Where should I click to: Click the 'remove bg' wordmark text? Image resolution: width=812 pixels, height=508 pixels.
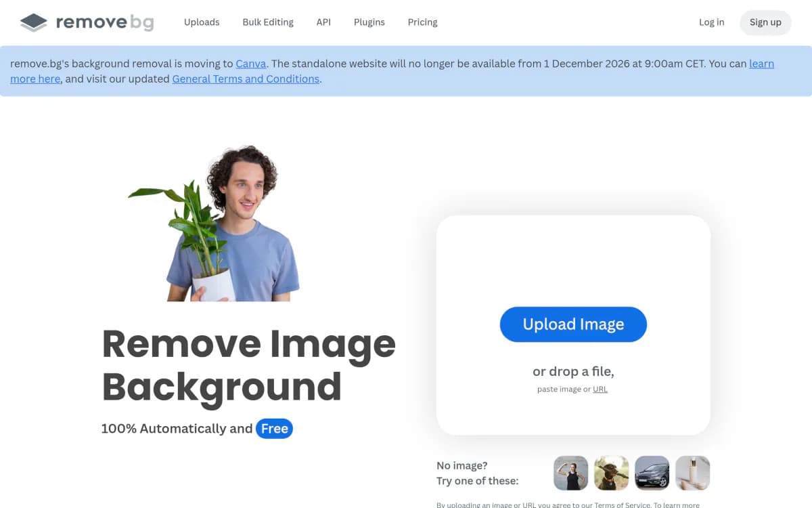click(105, 23)
